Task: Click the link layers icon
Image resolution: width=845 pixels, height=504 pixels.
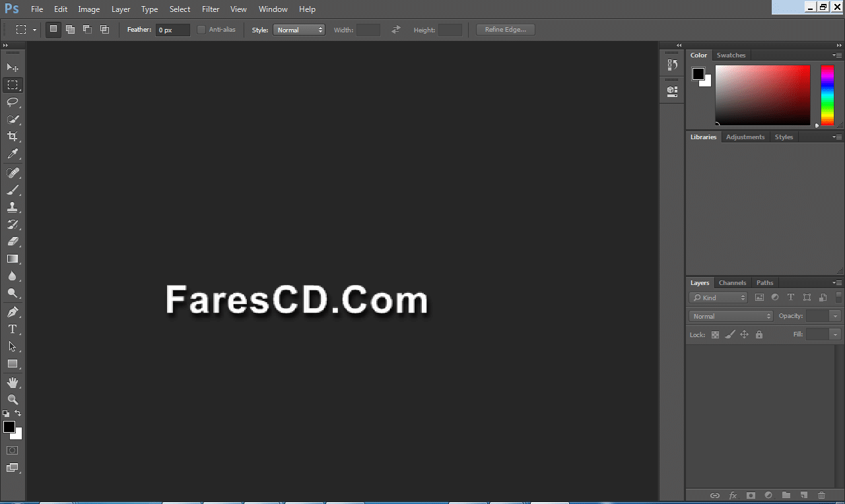Action: point(715,495)
